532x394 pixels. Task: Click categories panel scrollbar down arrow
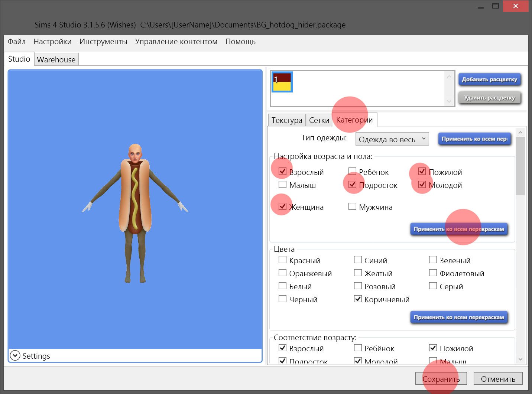pyautogui.click(x=520, y=359)
